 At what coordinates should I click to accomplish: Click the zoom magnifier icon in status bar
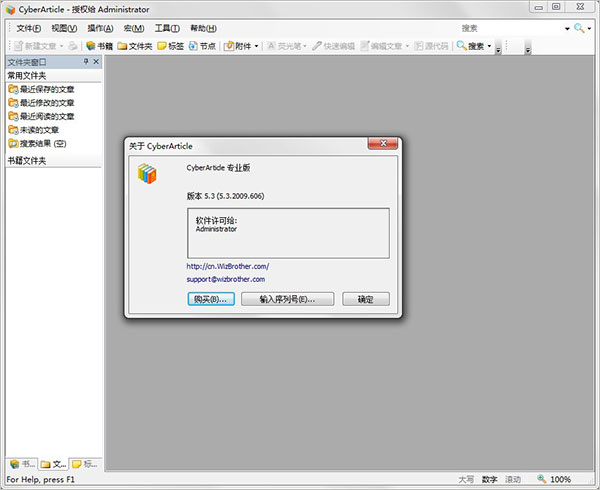click(x=541, y=479)
